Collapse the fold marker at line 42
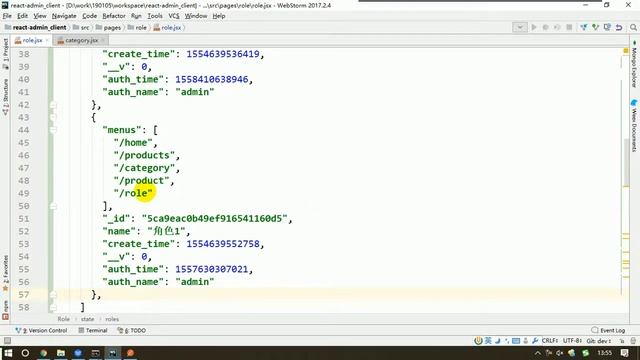 point(53,105)
